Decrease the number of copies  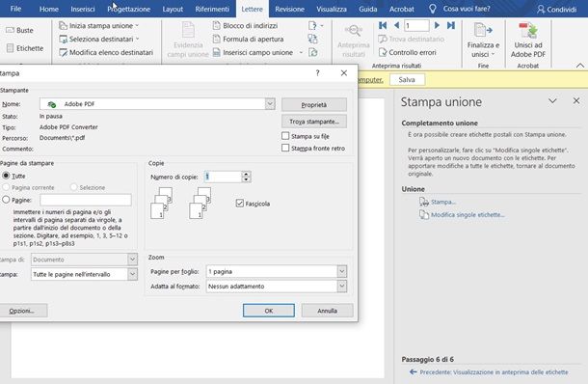click(246, 179)
